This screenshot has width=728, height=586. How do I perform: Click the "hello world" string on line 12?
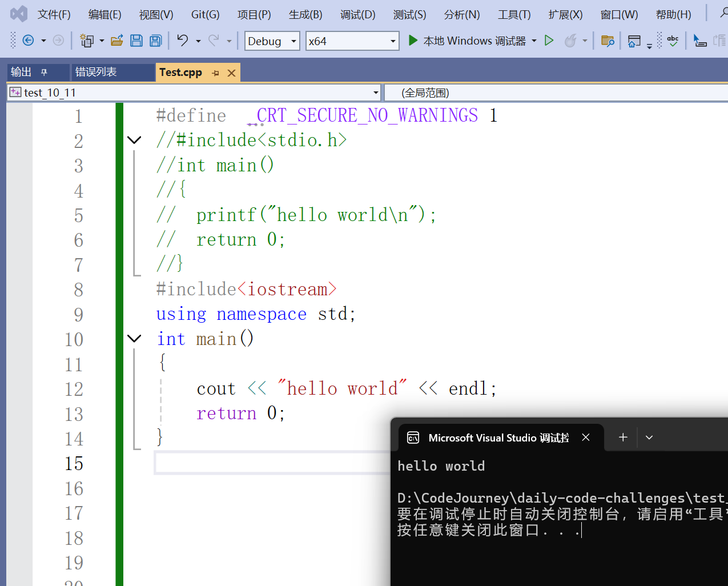(x=342, y=388)
